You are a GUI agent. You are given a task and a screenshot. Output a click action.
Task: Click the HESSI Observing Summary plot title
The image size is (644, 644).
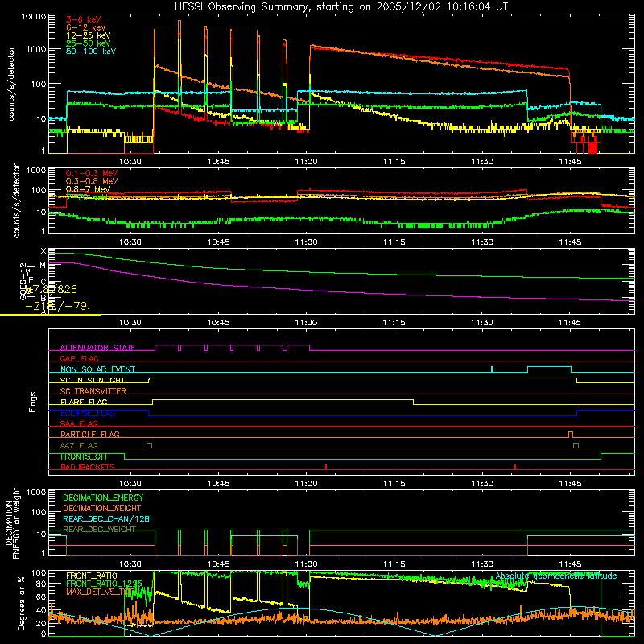[341, 7]
